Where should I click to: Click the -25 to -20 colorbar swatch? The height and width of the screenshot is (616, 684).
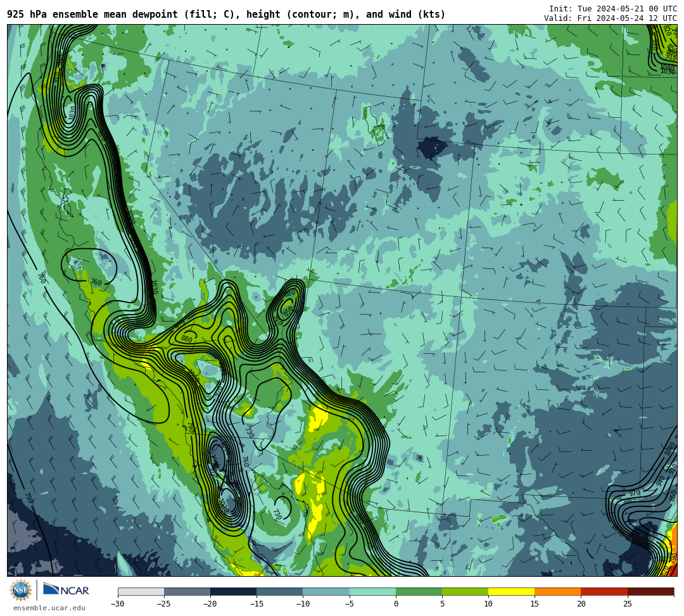187,591
